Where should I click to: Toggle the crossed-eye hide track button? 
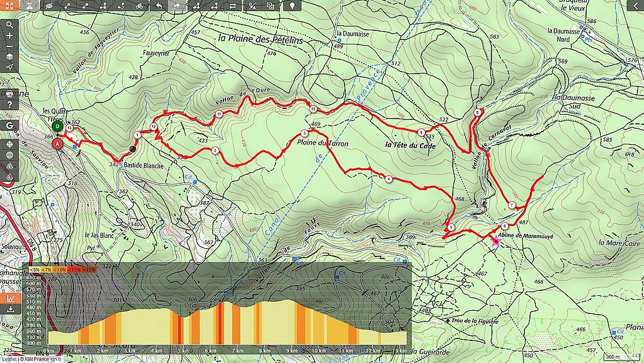[50, 6]
